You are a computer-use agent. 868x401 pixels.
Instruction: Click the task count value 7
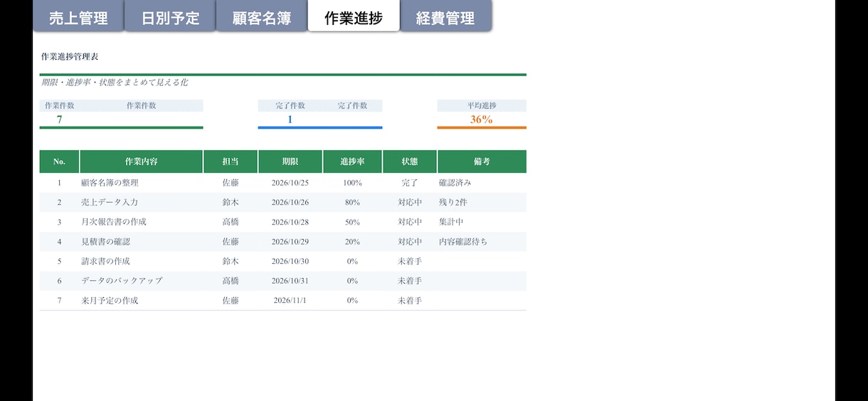click(59, 119)
